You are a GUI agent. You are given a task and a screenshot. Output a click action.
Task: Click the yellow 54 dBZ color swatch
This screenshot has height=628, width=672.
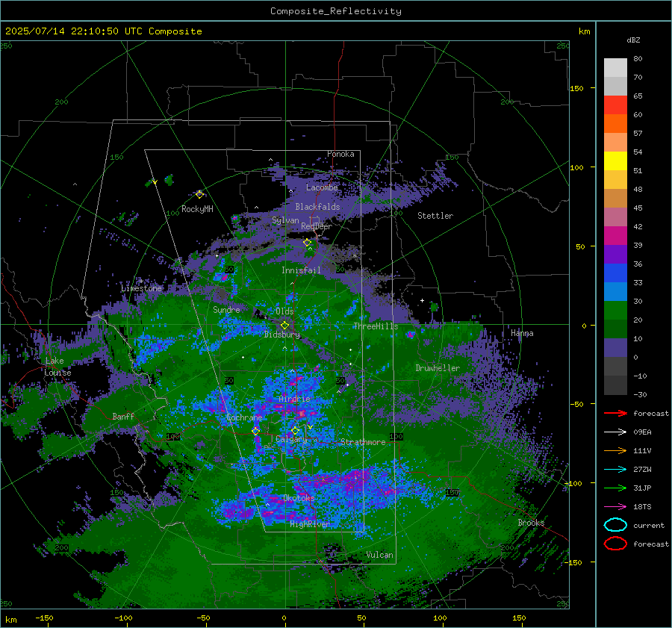tap(615, 161)
